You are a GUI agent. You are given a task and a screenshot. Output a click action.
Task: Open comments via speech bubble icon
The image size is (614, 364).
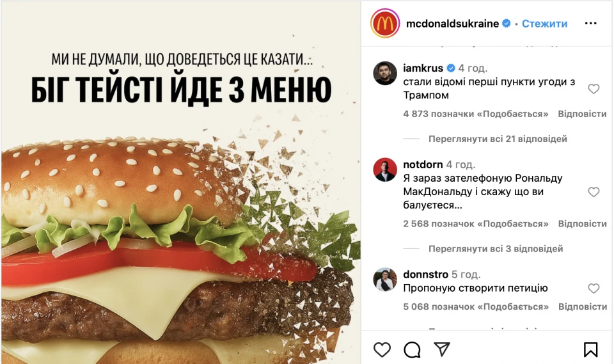412,349
